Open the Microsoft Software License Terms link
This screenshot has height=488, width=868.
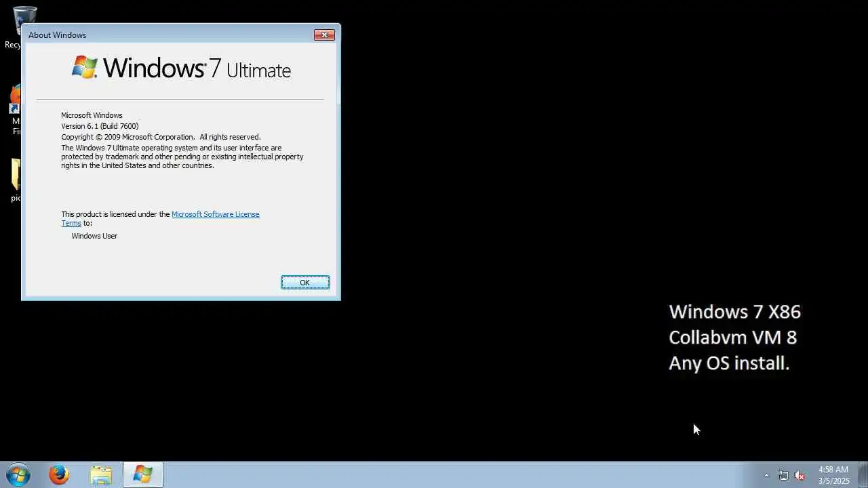point(216,214)
